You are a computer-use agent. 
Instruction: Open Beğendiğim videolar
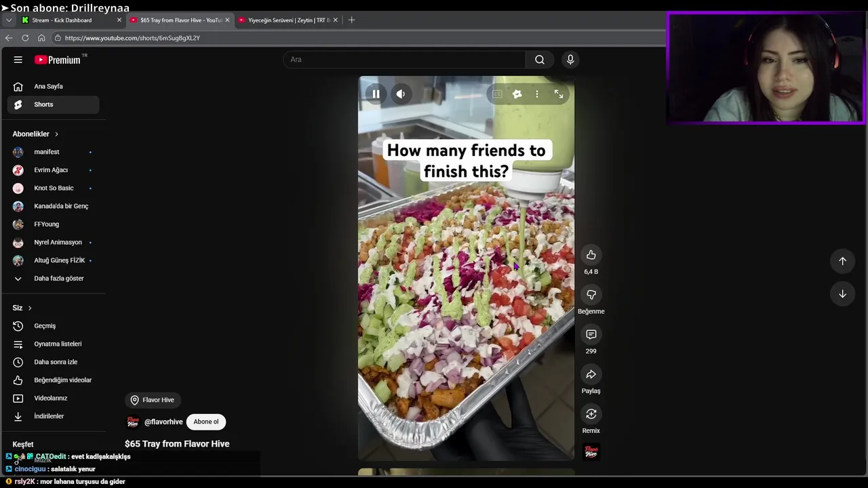click(54, 380)
